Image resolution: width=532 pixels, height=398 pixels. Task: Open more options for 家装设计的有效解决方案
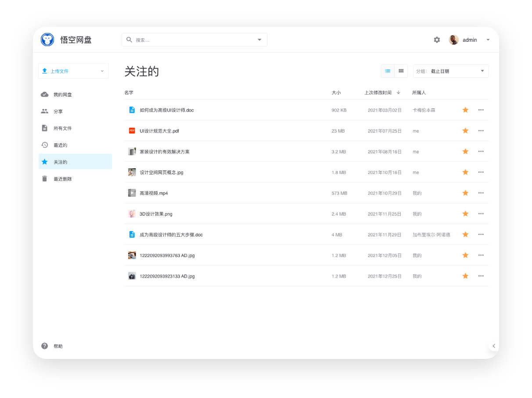(x=481, y=151)
